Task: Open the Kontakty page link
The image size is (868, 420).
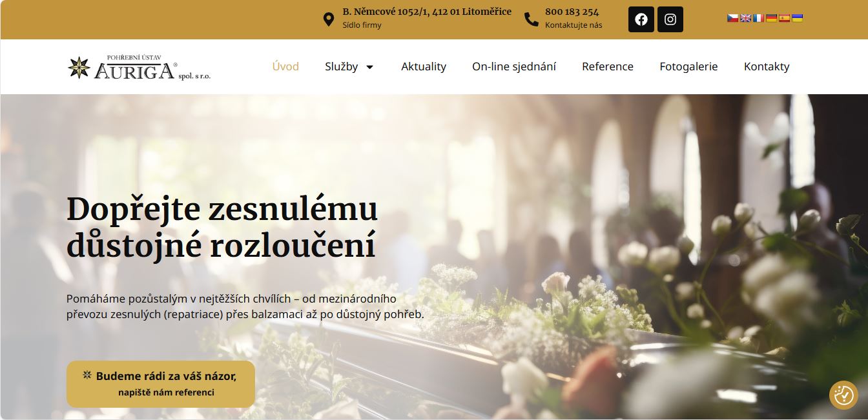Action: 767,66
